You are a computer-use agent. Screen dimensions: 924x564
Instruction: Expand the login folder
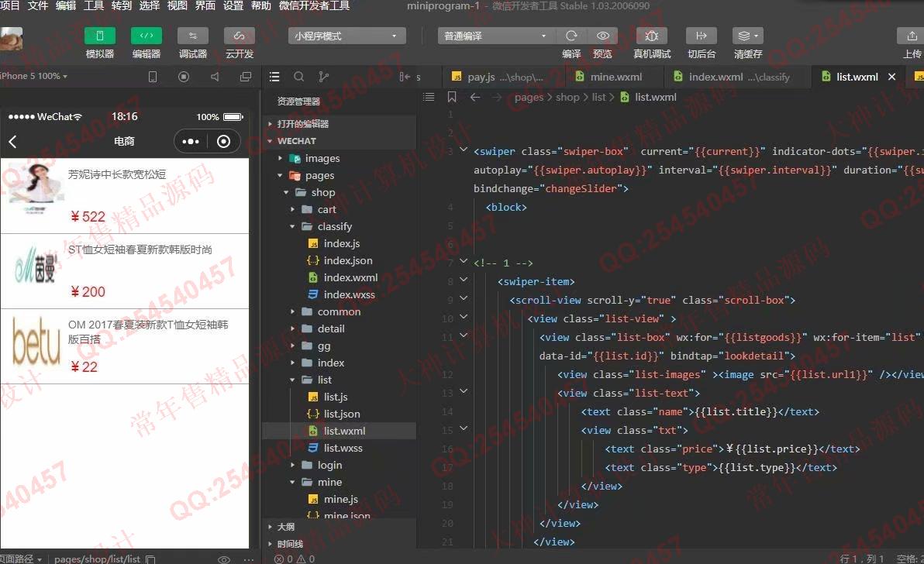(340, 465)
